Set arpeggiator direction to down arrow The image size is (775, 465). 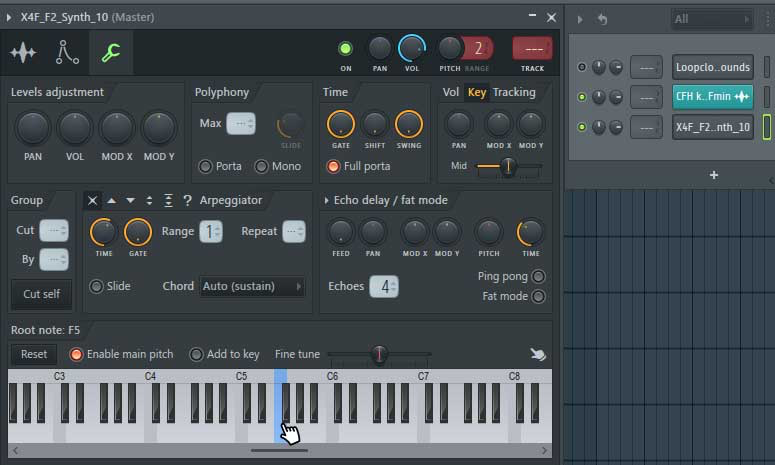[130, 200]
